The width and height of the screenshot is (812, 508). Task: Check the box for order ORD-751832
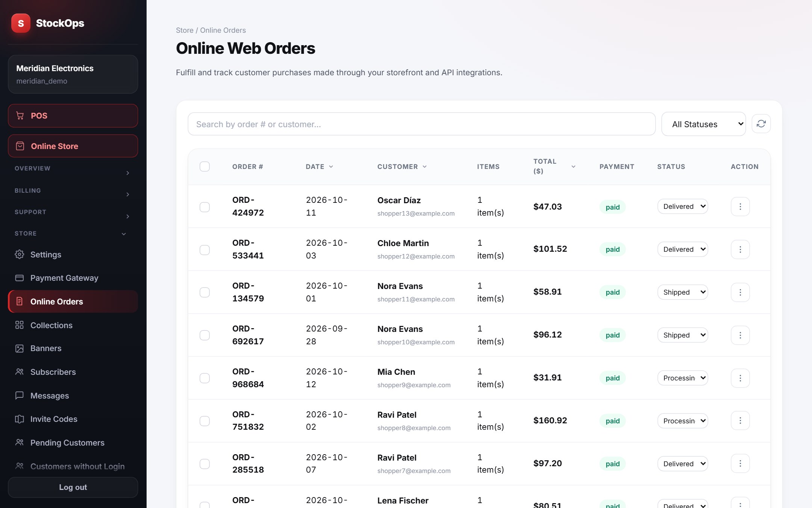click(205, 421)
